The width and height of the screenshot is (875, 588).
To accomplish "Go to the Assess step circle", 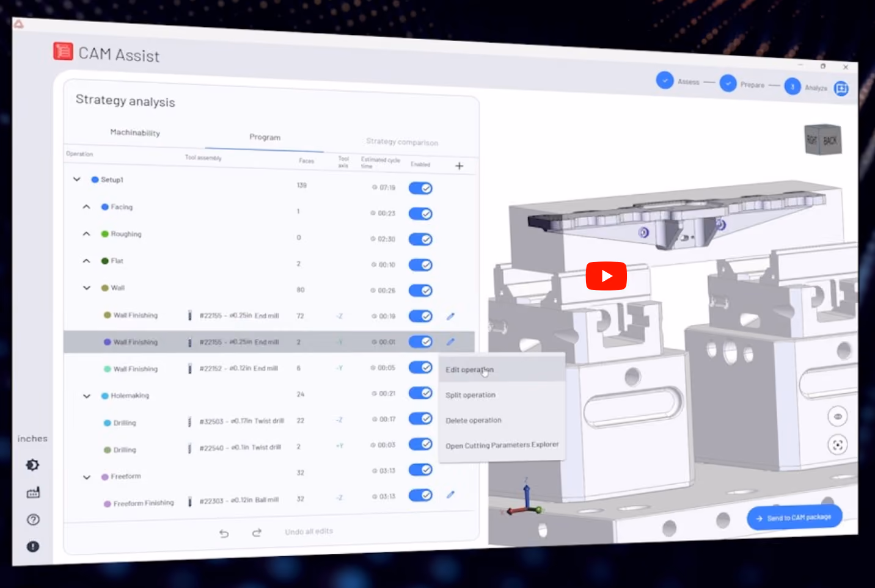I will pyautogui.click(x=665, y=80).
